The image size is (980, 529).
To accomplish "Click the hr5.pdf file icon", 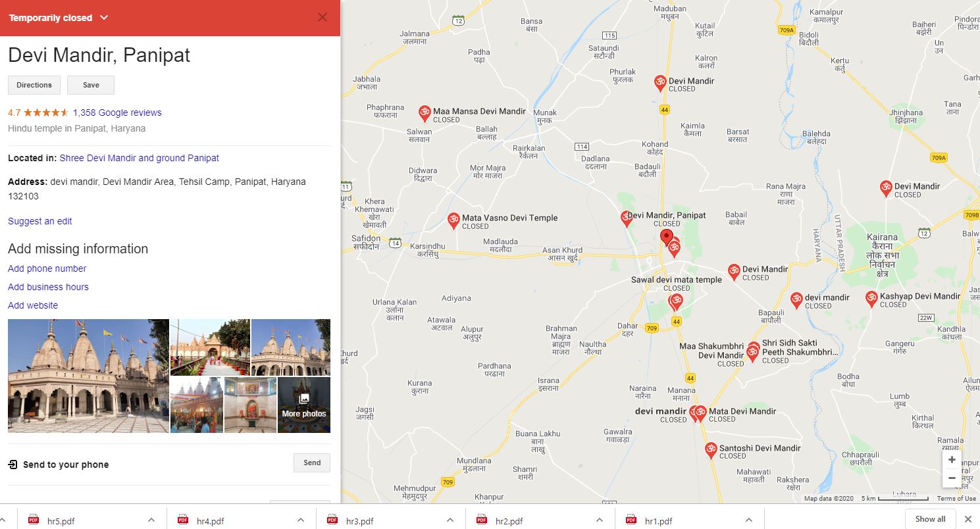I will pyautogui.click(x=34, y=520).
